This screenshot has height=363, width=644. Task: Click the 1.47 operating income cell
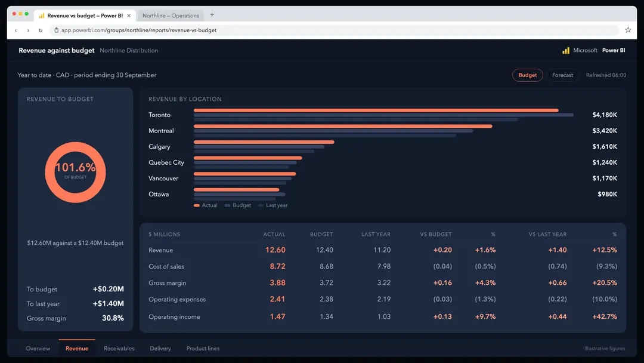coord(277,316)
